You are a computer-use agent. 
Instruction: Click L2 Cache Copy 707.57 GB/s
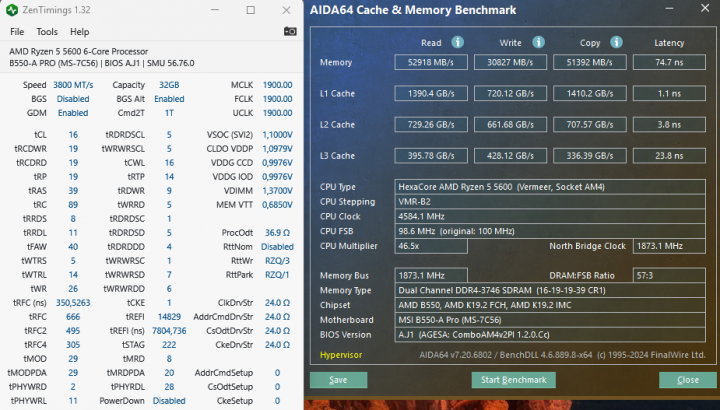coord(590,124)
